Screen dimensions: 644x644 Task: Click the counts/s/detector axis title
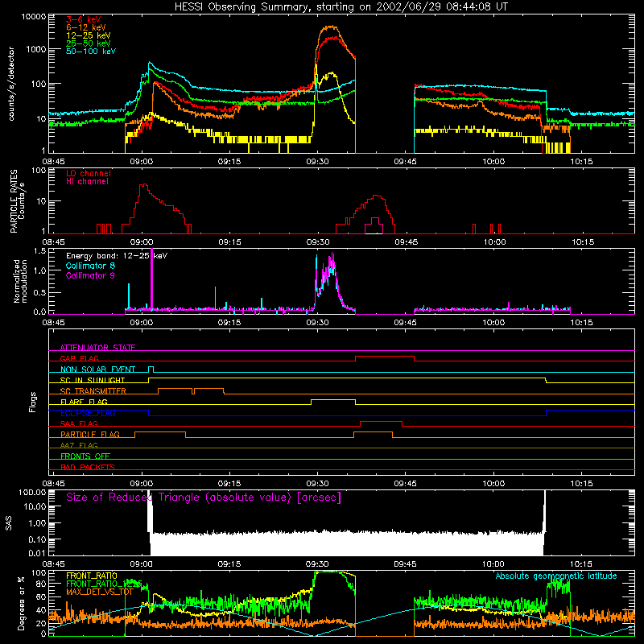tap(11, 84)
